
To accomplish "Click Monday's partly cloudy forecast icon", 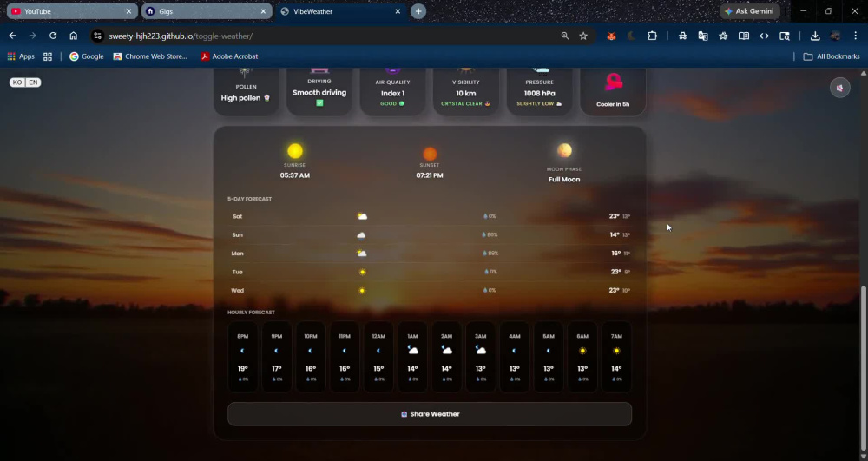I will 362,254.
